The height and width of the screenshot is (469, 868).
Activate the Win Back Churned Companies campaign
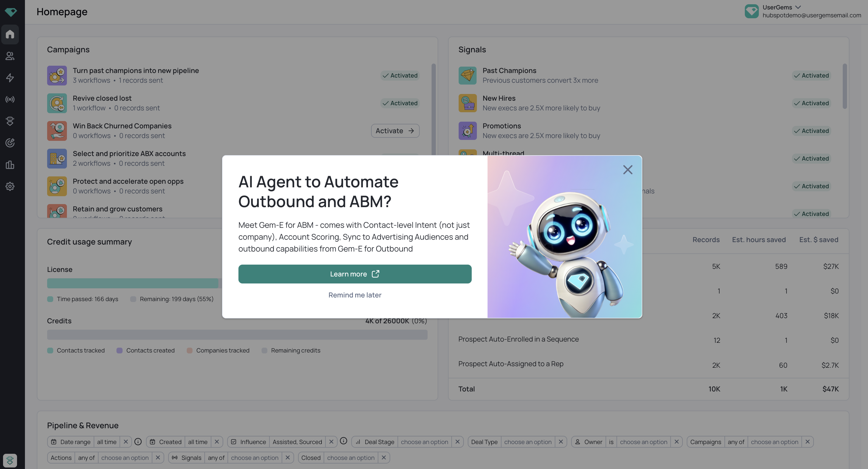click(395, 131)
